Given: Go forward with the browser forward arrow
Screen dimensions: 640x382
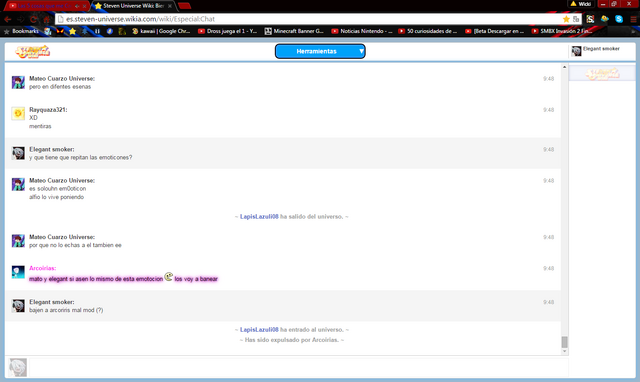Looking at the screenshot, I should 20,19.
